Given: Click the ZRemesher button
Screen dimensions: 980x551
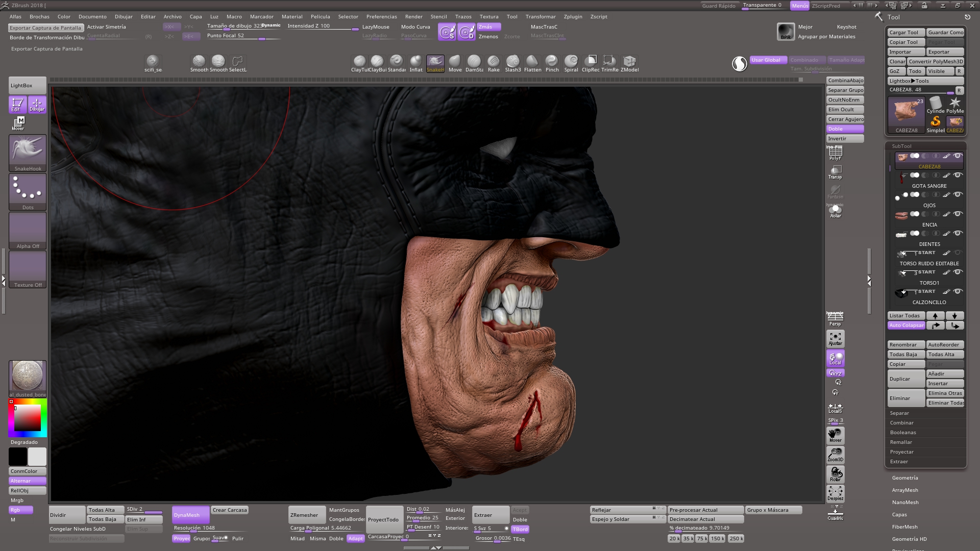Looking at the screenshot, I should tap(307, 515).
